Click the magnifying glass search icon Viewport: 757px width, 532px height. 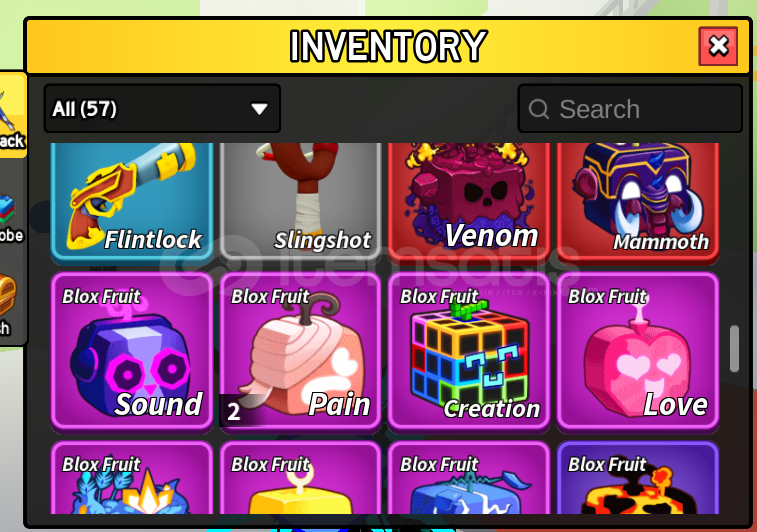539,109
